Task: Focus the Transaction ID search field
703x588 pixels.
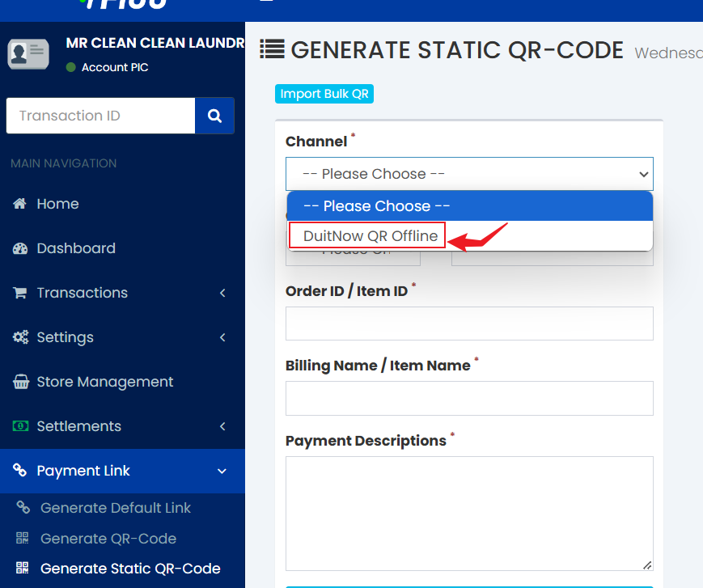Action: click(x=101, y=116)
